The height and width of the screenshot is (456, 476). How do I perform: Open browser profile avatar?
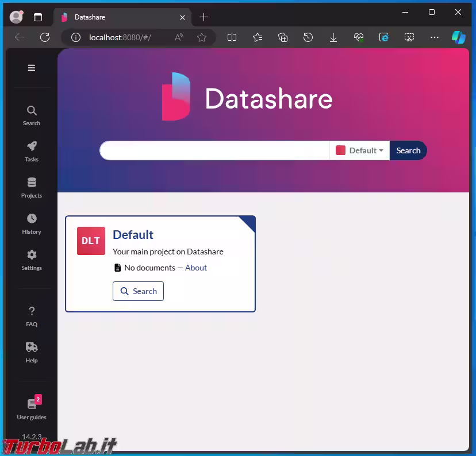click(x=17, y=17)
